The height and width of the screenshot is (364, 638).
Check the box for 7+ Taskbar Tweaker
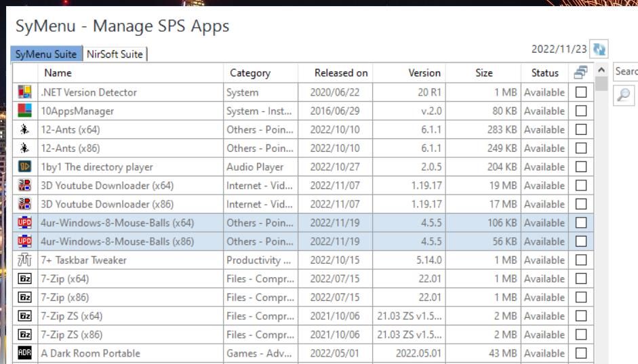click(x=581, y=260)
